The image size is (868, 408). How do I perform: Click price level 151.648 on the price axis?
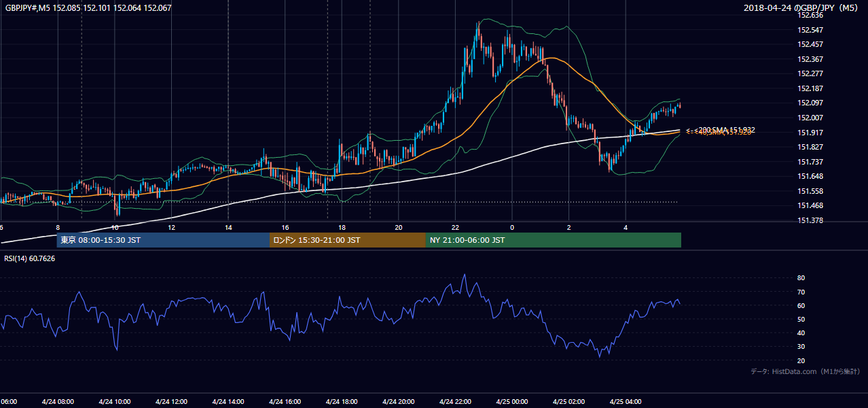tap(810, 176)
